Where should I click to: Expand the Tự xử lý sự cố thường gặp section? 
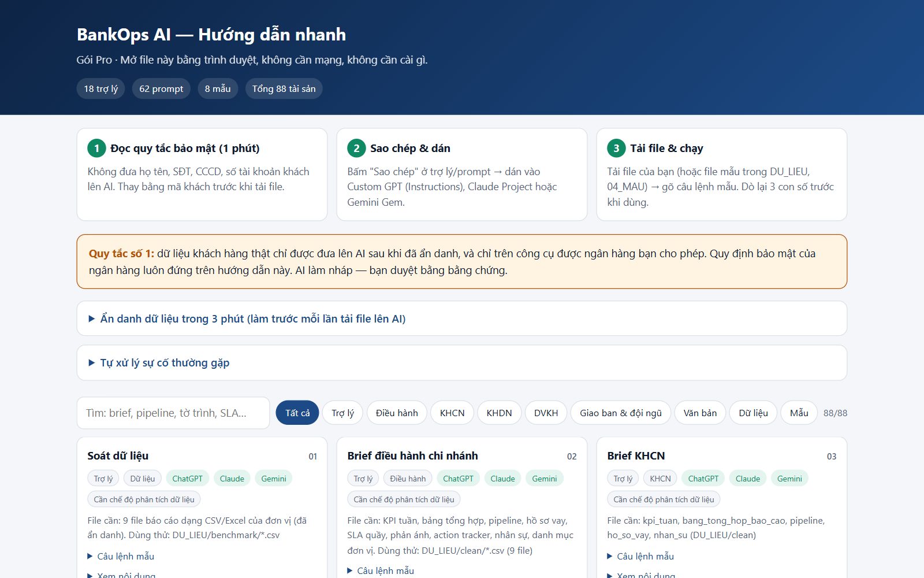[159, 363]
